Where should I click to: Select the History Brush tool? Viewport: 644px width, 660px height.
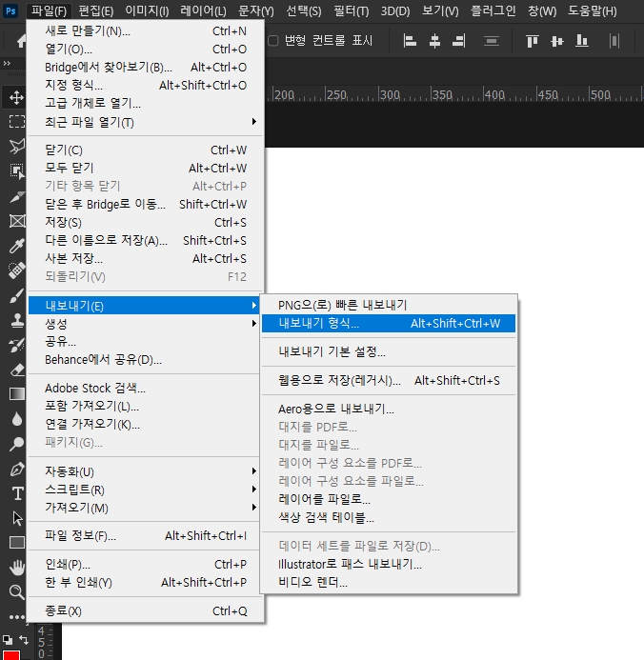(x=16, y=345)
